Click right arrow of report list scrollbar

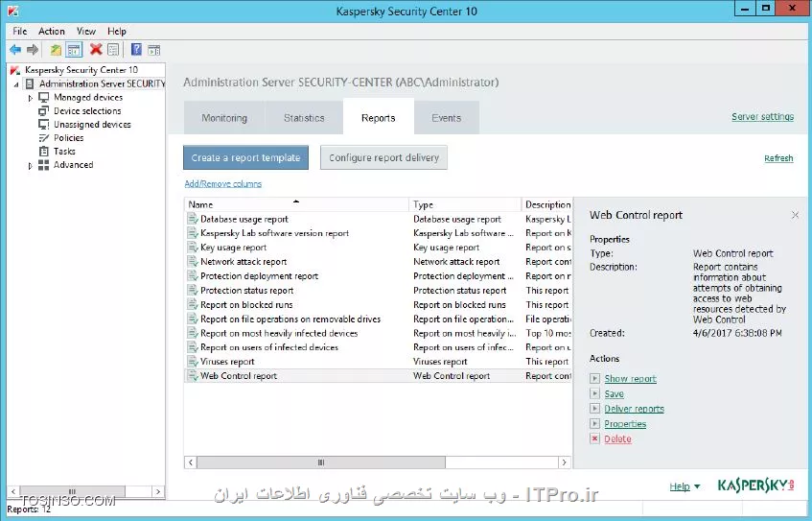tap(565, 462)
